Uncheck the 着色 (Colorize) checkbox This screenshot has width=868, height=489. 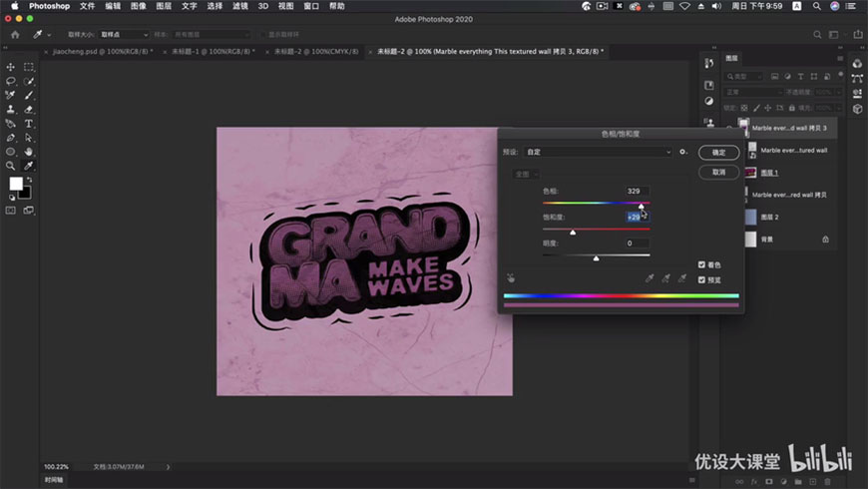click(702, 265)
